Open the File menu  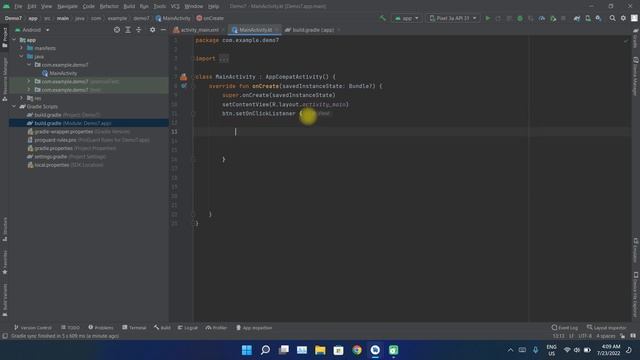pos(18,6)
